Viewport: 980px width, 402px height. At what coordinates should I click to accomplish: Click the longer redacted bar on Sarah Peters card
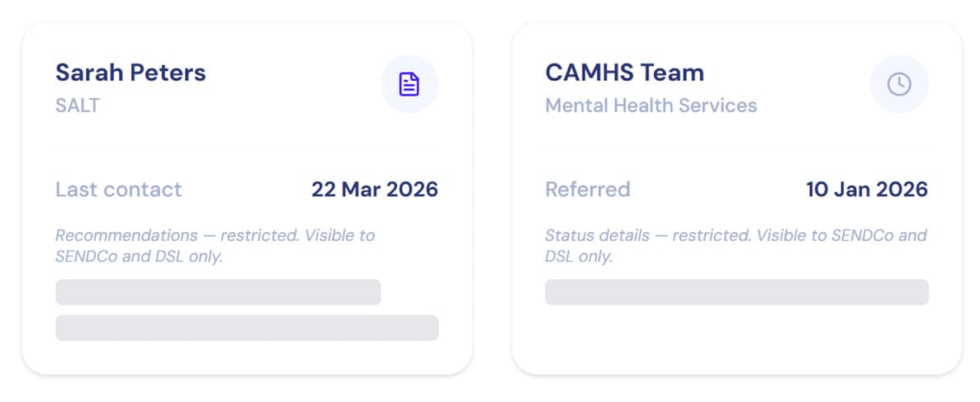pyautogui.click(x=247, y=328)
